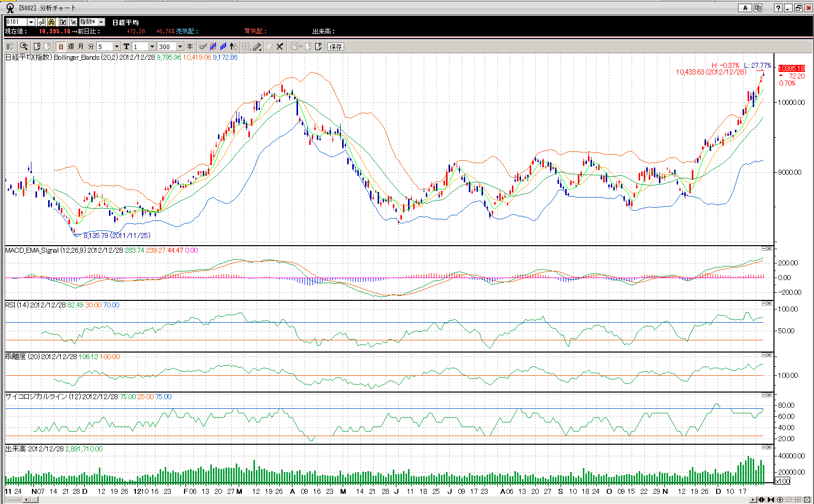
Task: Close the MACD indicator panel
Action: coord(769,249)
